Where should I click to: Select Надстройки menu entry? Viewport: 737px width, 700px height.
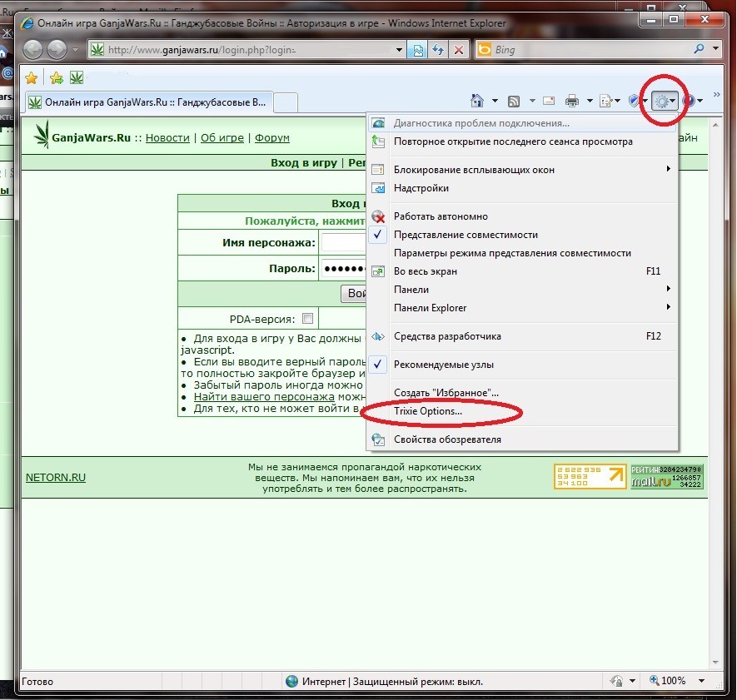[x=521, y=188]
